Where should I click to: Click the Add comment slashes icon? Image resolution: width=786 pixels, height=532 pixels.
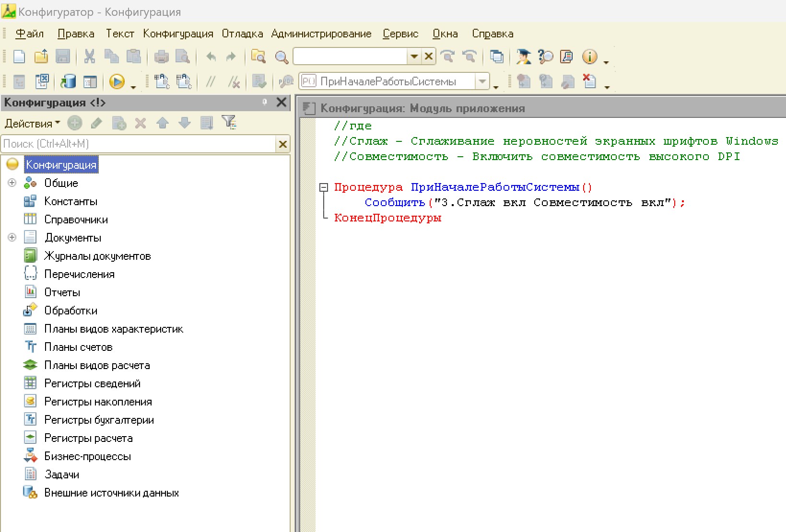(211, 82)
